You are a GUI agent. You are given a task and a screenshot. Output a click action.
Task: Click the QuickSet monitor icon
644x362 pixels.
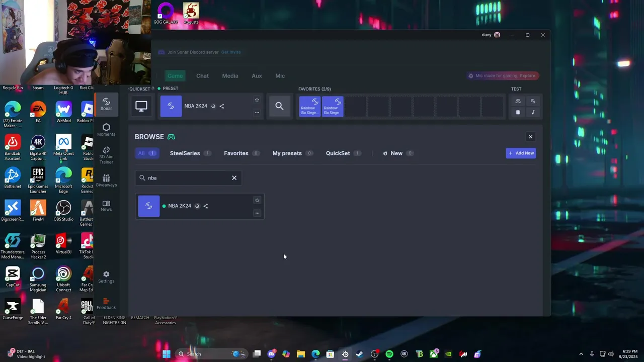[x=141, y=106]
